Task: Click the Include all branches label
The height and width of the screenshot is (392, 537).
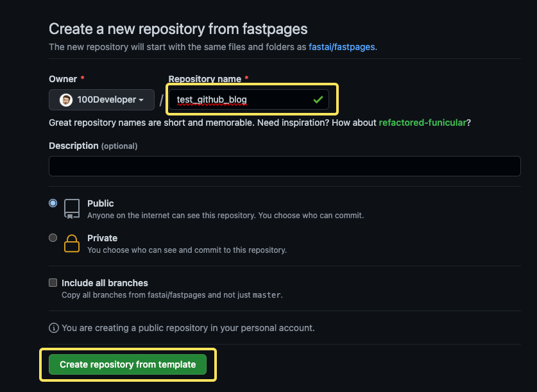Action: click(x=105, y=283)
